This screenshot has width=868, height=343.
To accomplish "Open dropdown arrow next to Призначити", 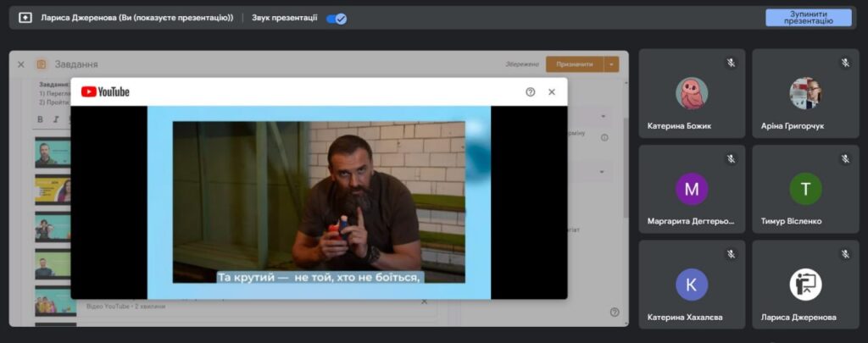I will [x=611, y=64].
